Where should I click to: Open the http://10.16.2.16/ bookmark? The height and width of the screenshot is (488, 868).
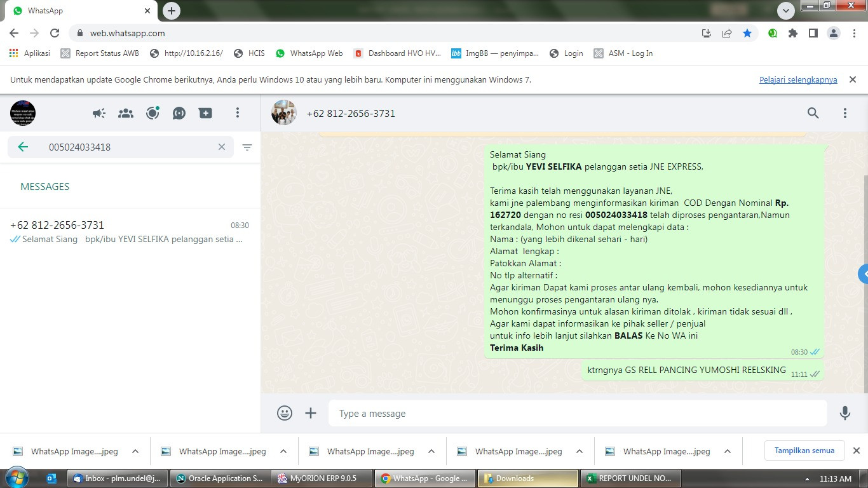(x=186, y=53)
